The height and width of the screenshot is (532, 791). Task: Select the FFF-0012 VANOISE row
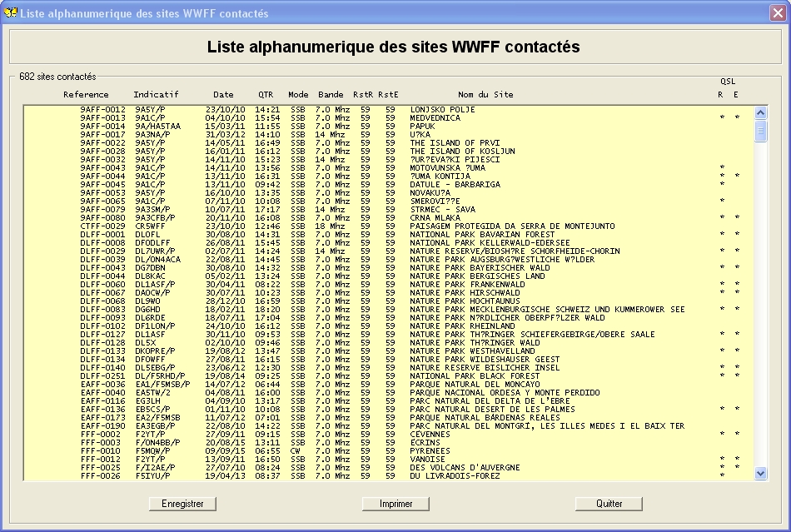[389, 459]
